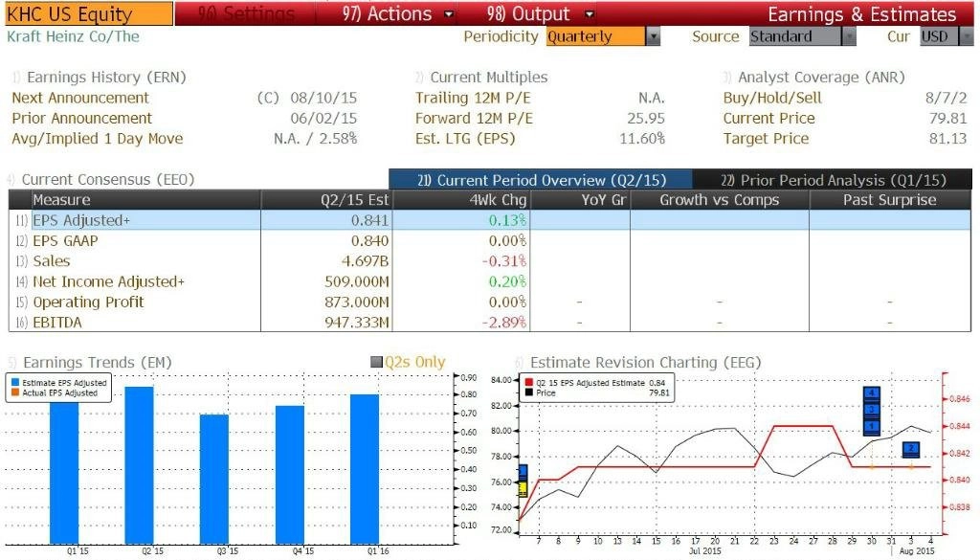Viewport: 980px width, 560px height.
Task: Click the single blue event marker labeled 2
Action: coord(911,449)
